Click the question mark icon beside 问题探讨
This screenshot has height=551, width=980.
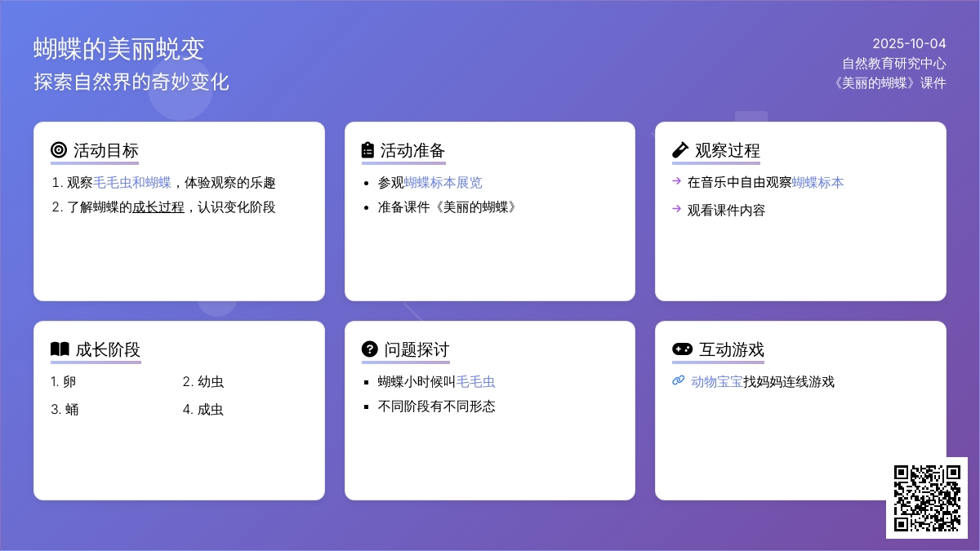point(369,349)
